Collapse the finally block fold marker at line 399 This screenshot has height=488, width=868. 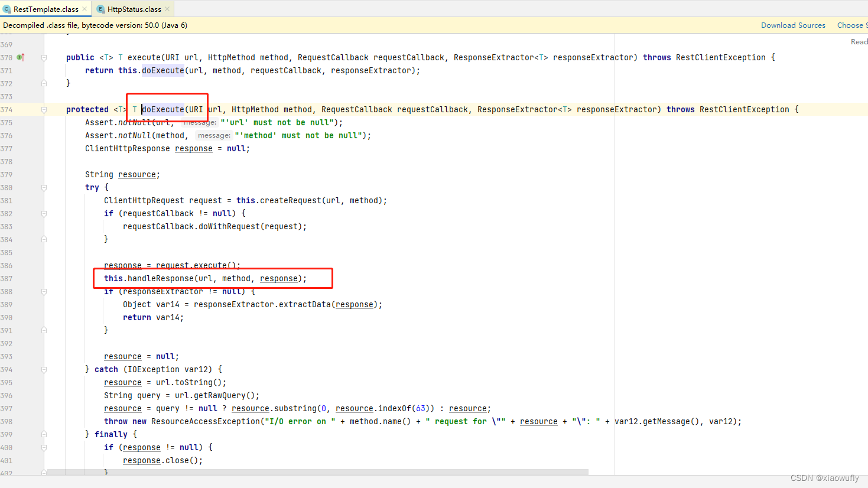point(43,434)
